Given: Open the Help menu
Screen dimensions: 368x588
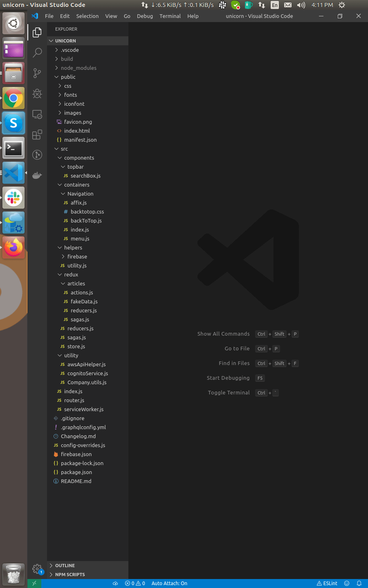Looking at the screenshot, I should click(193, 16).
